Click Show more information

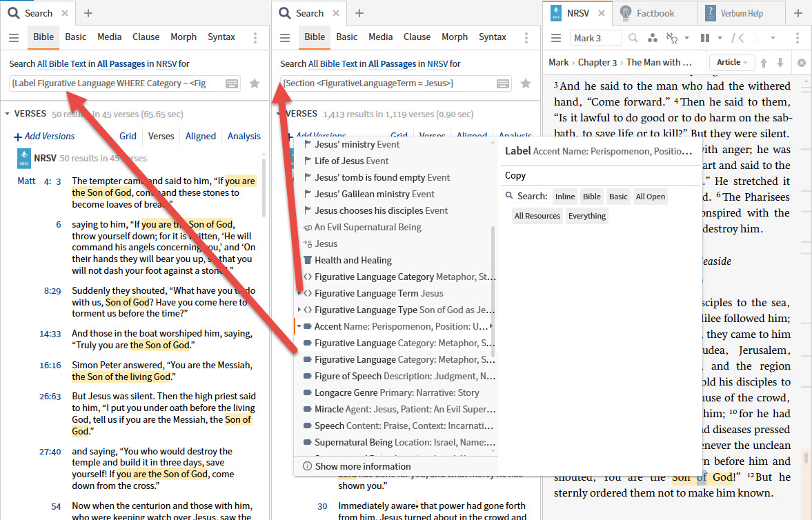coord(362,466)
